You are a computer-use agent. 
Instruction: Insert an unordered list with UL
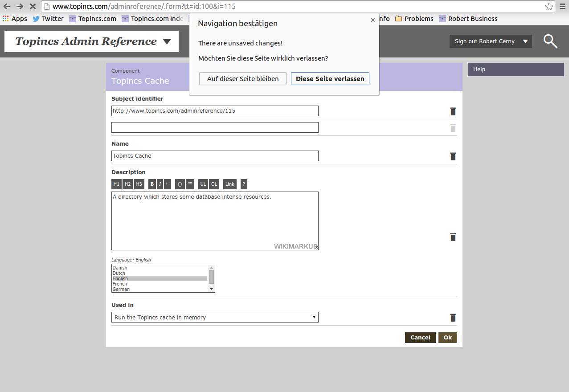203,184
